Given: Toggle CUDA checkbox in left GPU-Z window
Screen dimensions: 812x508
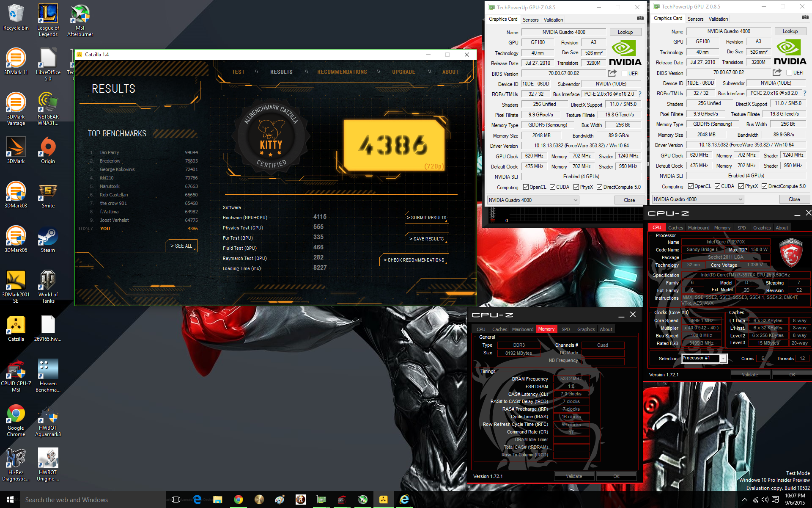Looking at the screenshot, I should tap(552, 187).
